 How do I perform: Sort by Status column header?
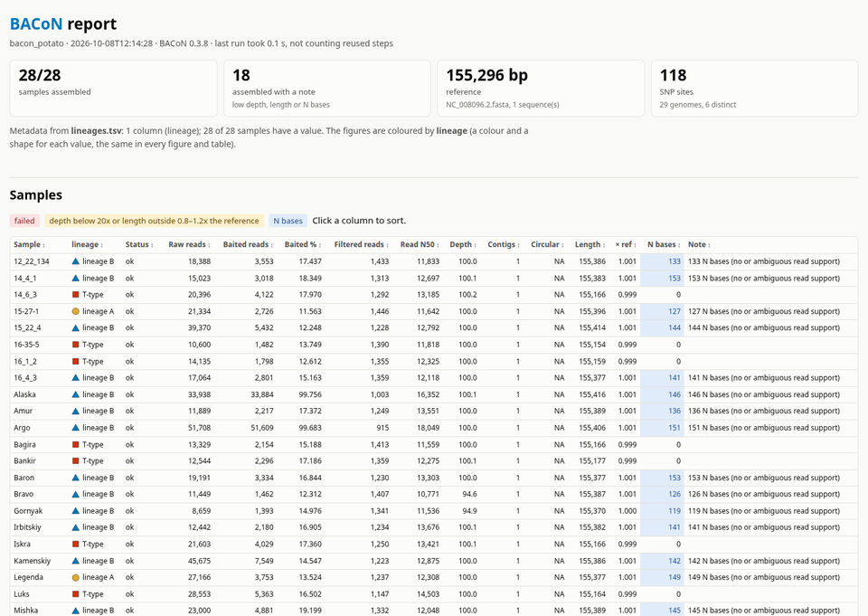point(139,244)
